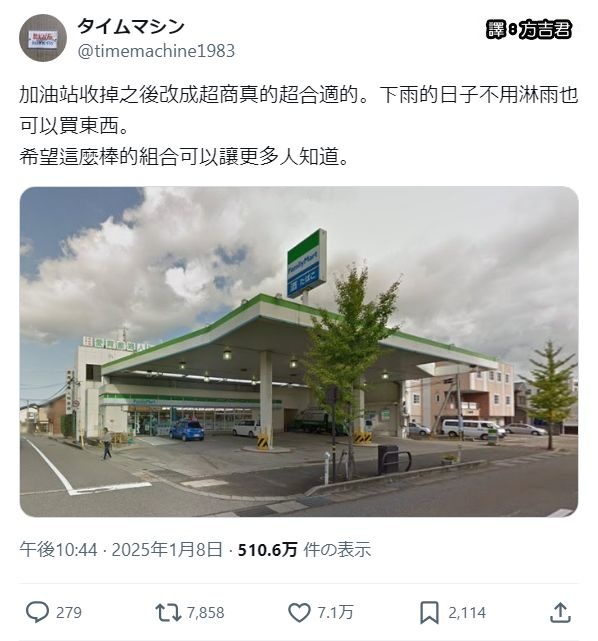Screen dimensions: 598x641
Task: Click the tweet text about 加油站
Action: [x=299, y=125]
